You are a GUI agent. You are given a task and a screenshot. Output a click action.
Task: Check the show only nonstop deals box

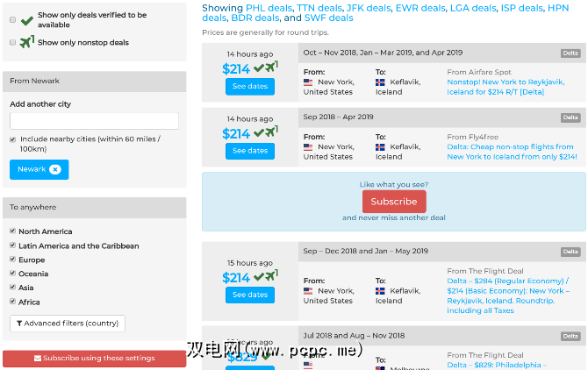pyautogui.click(x=12, y=42)
